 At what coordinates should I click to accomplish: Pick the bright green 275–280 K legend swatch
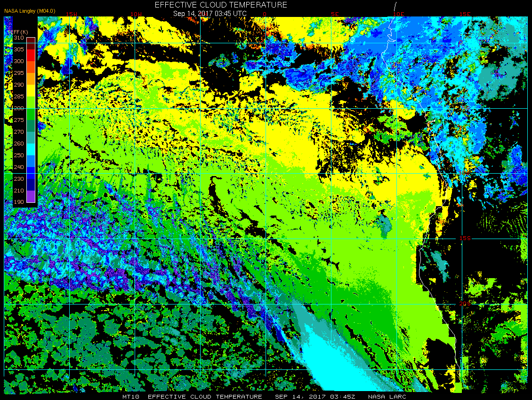click(31, 114)
